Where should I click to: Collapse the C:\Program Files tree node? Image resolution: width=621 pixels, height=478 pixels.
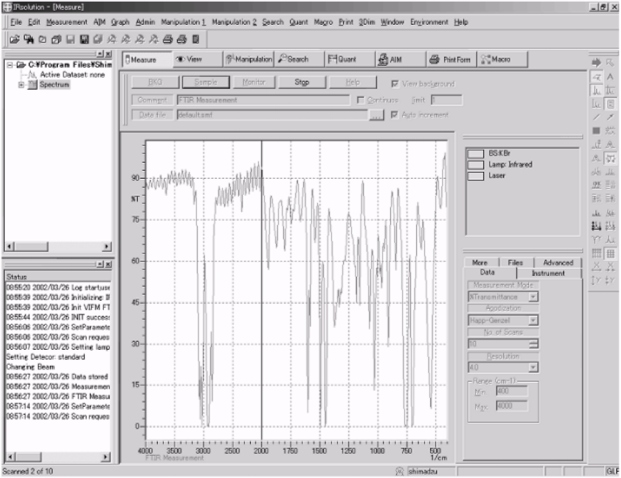[x=10, y=65]
